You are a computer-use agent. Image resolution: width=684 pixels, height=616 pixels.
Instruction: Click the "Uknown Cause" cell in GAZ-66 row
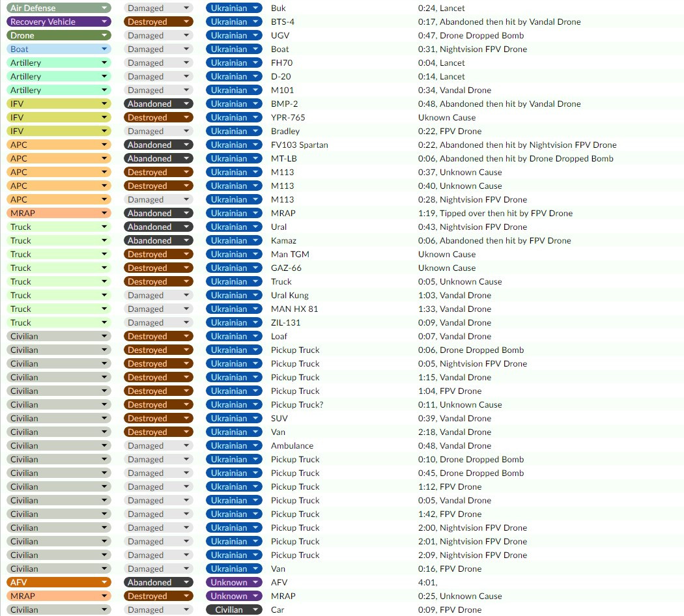pyautogui.click(x=447, y=268)
